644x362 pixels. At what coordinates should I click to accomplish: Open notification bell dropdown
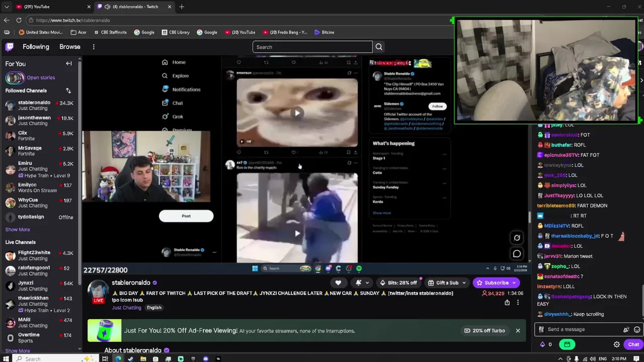[x=362, y=283]
